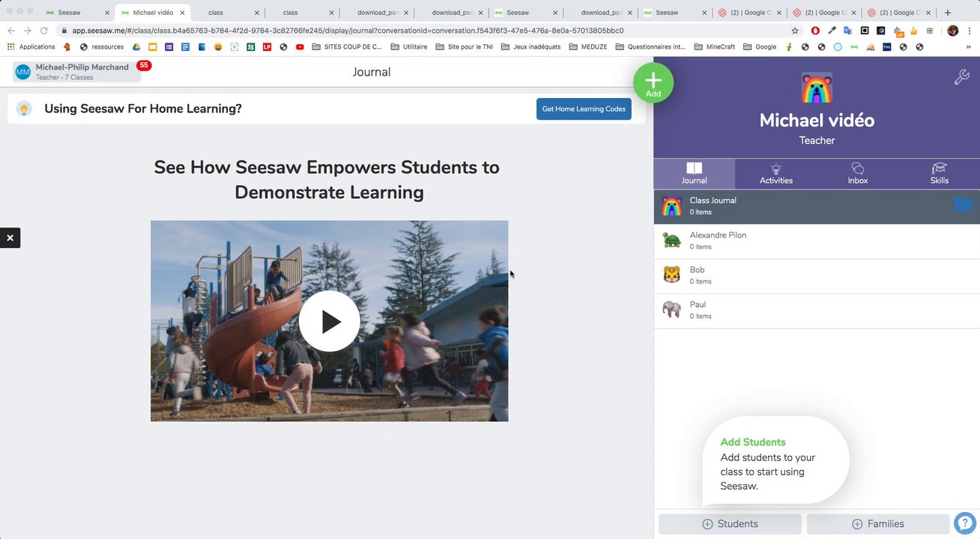Invite families with the Families button
This screenshot has width=980, height=539.
click(x=877, y=524)
